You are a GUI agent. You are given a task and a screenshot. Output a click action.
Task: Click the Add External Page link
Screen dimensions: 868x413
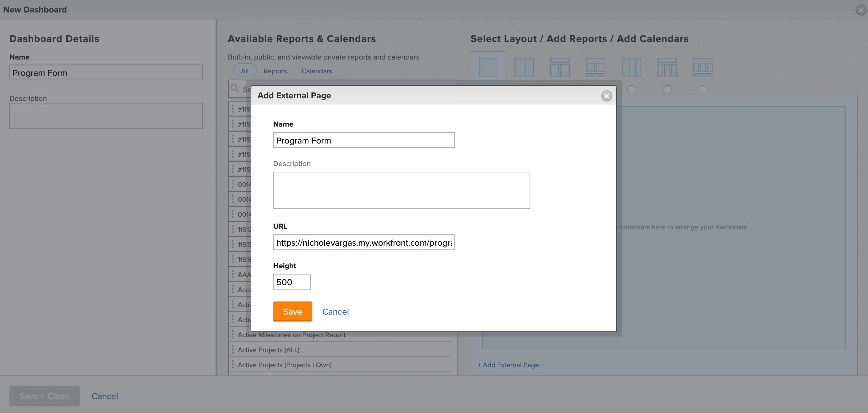click(508, 365)
